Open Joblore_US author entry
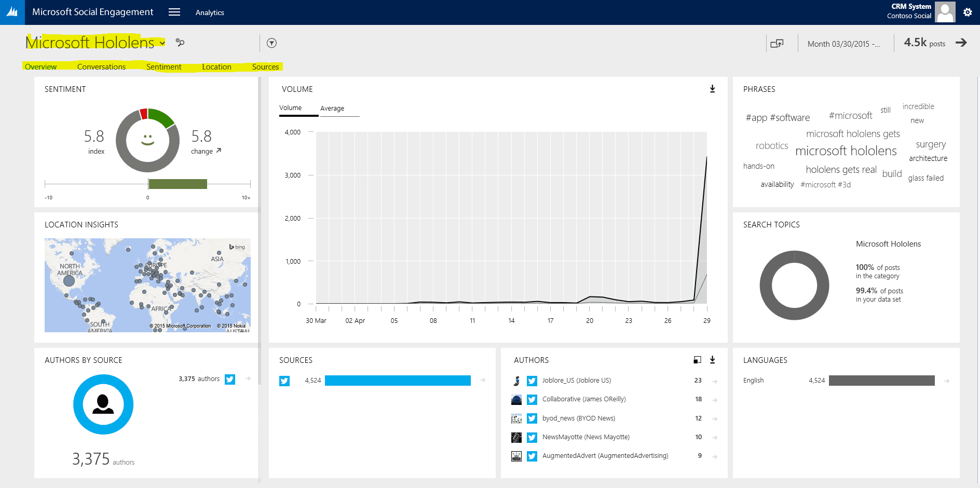 pyautogui.click(x=576, y=381)
